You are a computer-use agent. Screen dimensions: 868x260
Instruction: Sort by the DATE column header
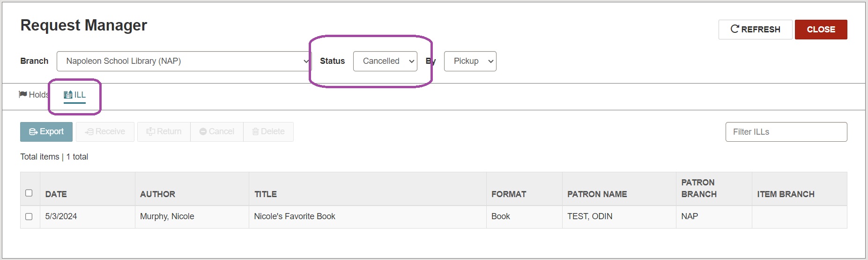pos(56,194)
